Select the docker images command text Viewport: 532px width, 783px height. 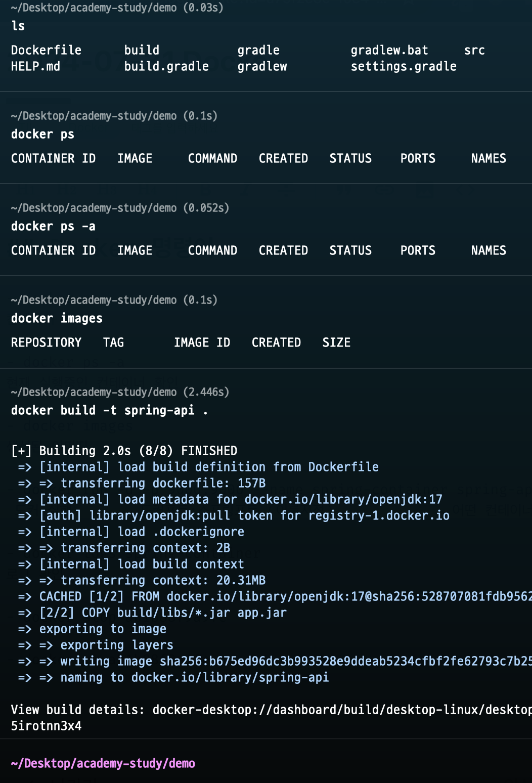pyautogui.click(x=57, y=318)
